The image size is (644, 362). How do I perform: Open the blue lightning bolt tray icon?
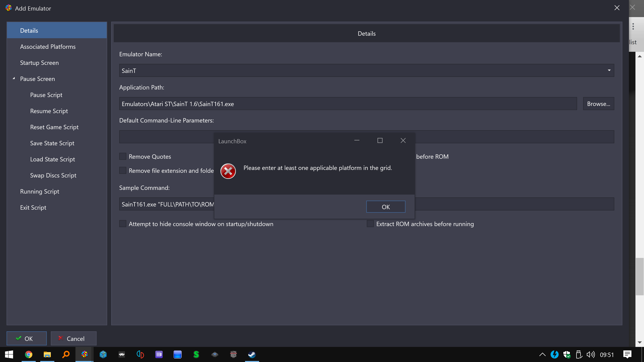554,354
